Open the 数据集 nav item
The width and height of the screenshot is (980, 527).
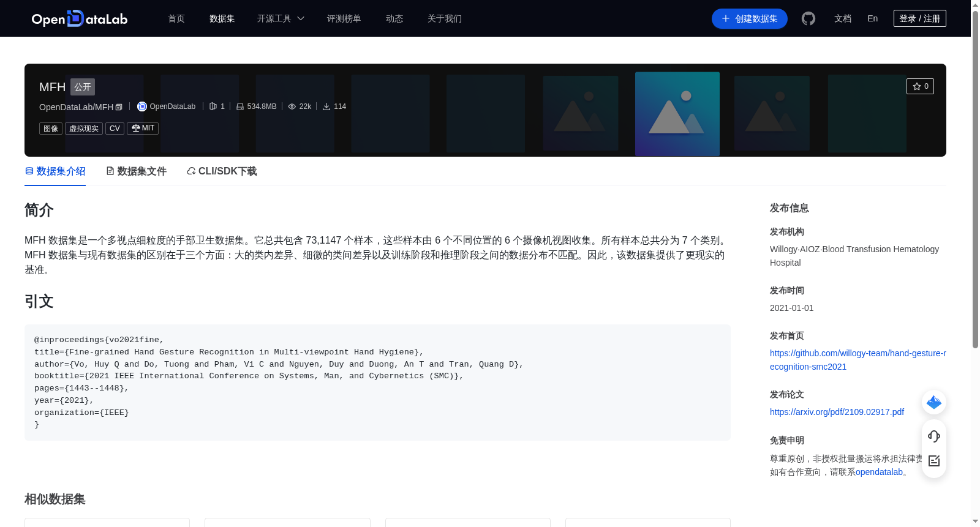222,18
